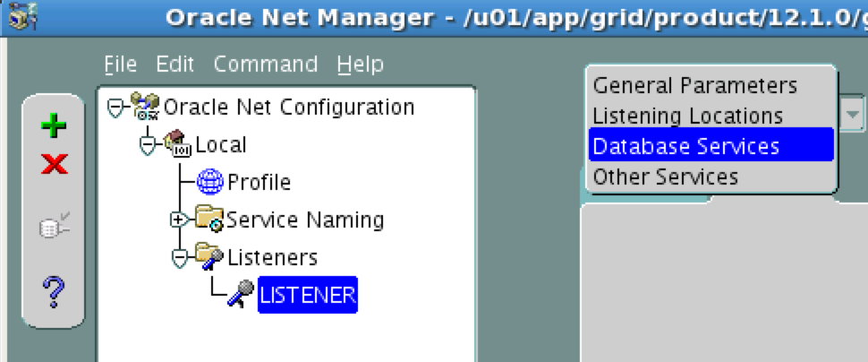
Task: Collapse the Oracle Net Configuration node
Action: [115, 108]
